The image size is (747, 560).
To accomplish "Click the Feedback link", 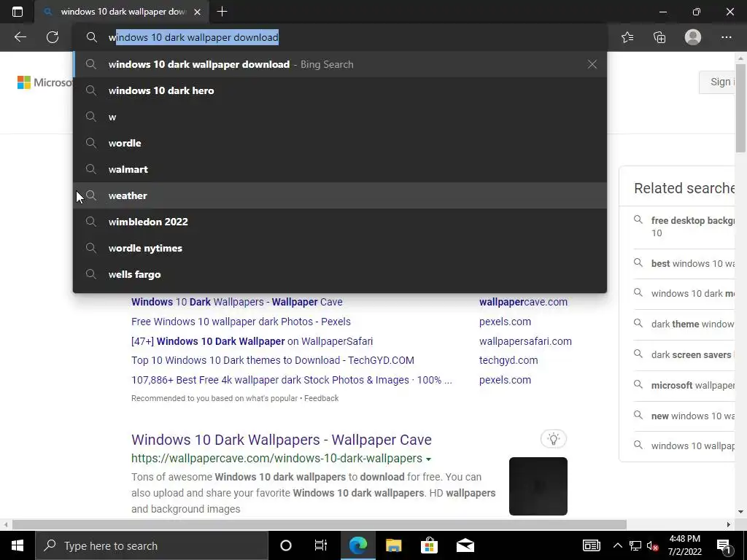I will [321, 398].
